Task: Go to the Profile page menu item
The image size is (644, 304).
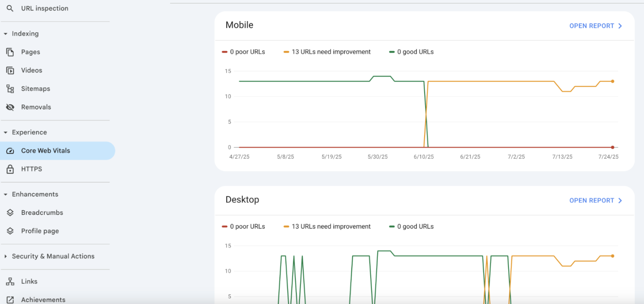Action: coord(40,231)
